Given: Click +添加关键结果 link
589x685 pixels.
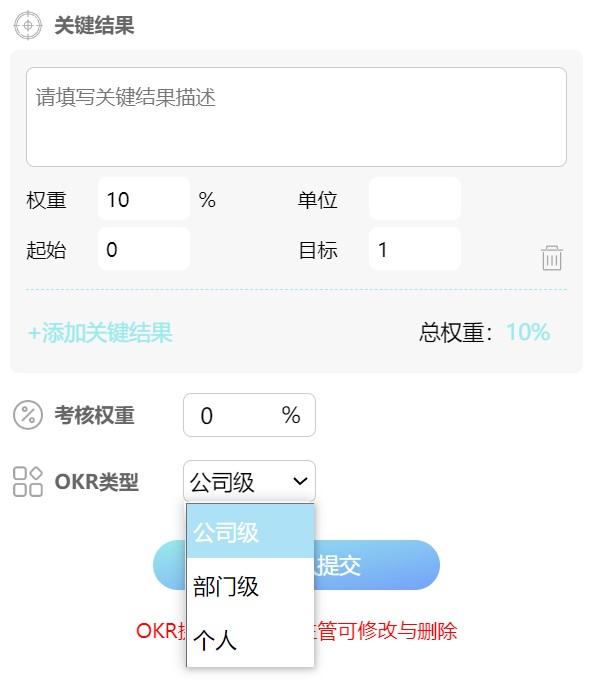Looking at the screenshot, I should tap(100, 332).
